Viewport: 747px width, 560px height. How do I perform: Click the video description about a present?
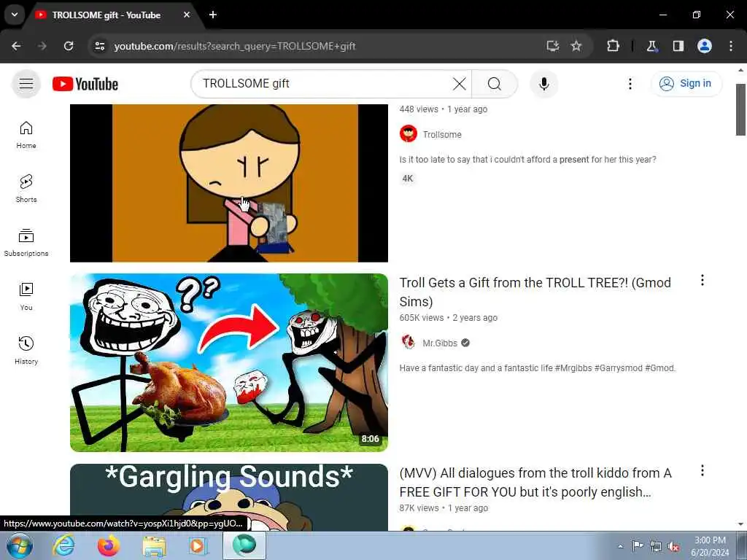click(527, 160)
